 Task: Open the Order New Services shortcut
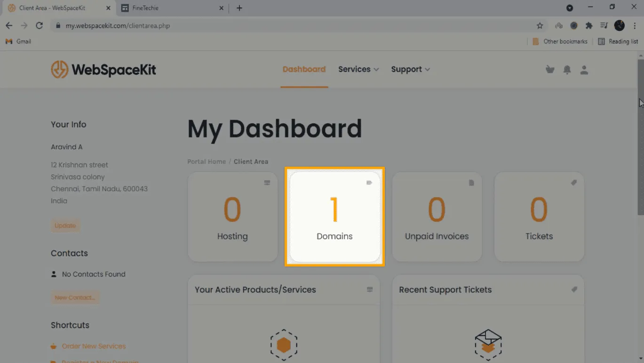pos(94,346)
